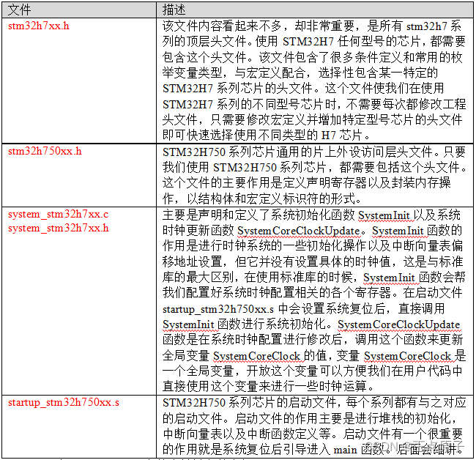476x460 pixels.
Task: Click the line 作，以结构体和宏定义标识符的形式
Action: 261,199
